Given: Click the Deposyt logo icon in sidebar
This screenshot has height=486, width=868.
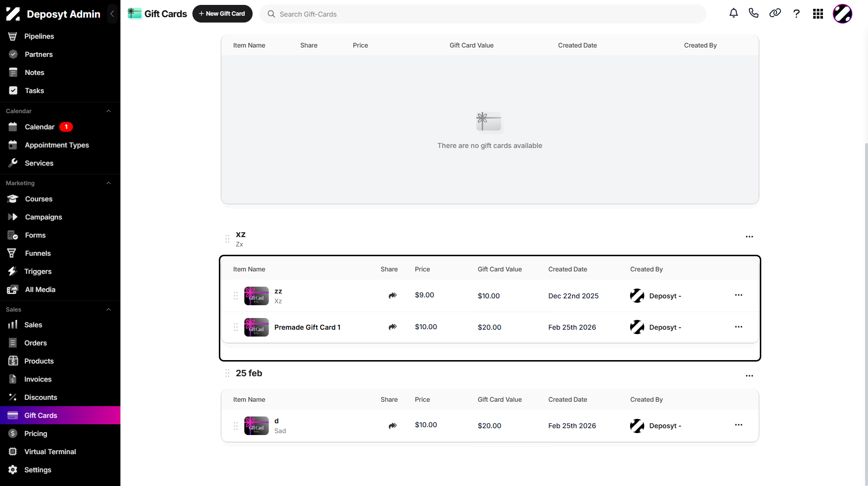Looking at the screenshot, I should (x=13, y=14).
